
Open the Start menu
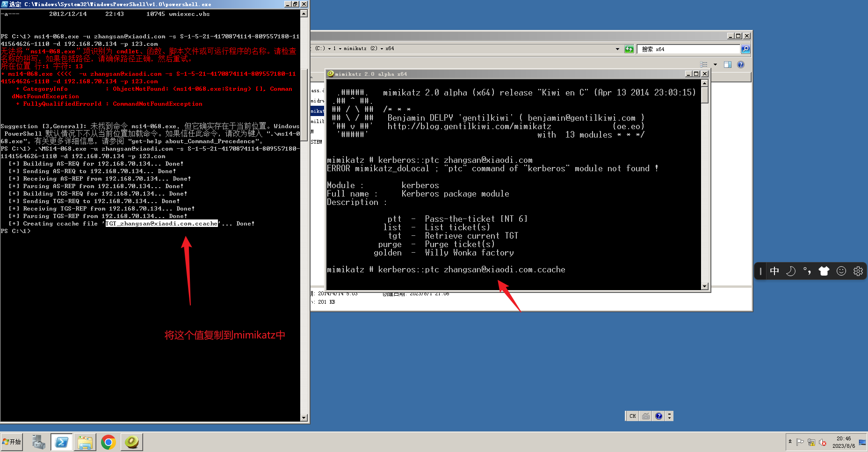point(12,442)
